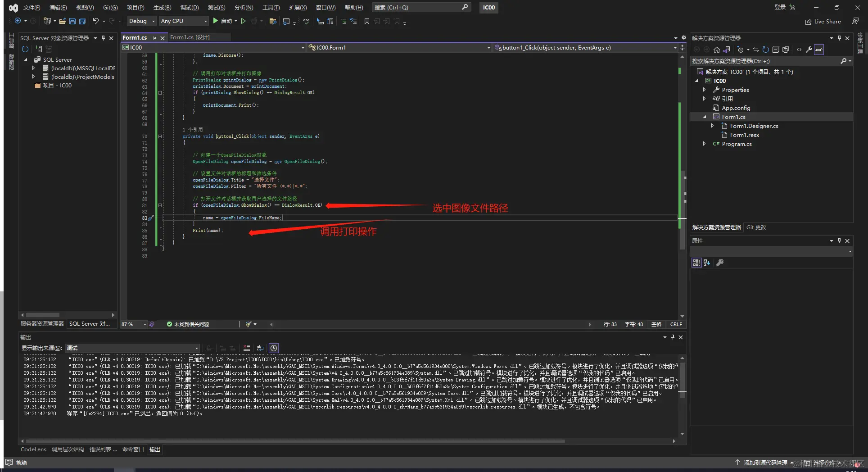Toggle Preview Selected Items in Solution Explorer
The image size is (868, 472).
coord(819,50)
